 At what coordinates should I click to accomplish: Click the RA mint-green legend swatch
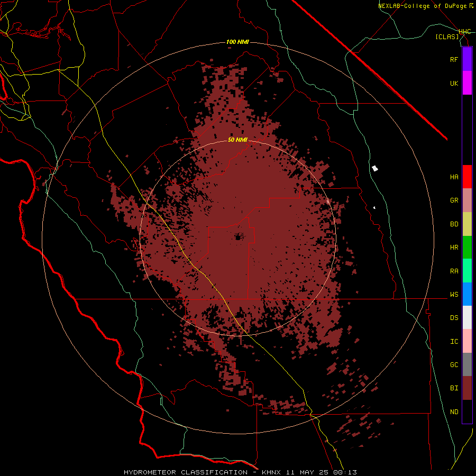pos(467,271)
